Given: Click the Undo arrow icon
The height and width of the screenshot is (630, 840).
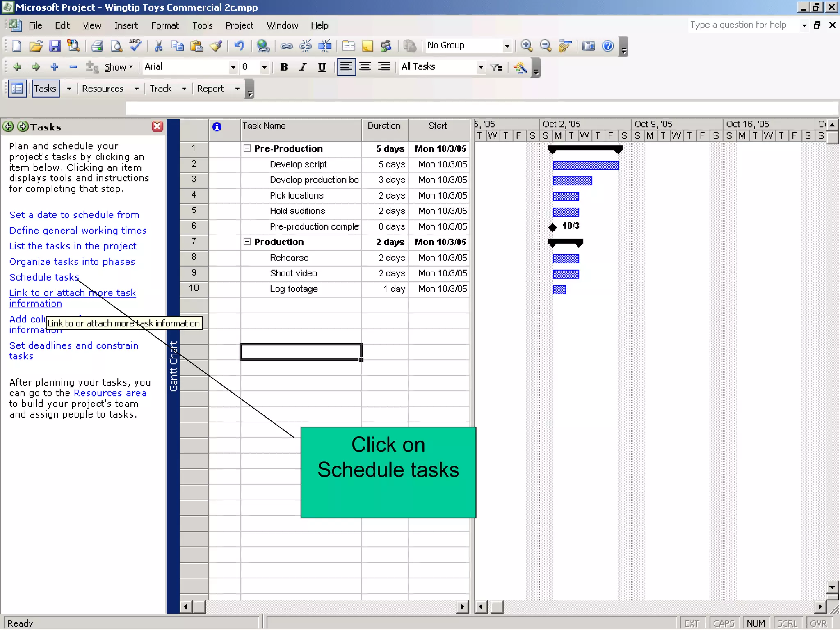Looking at the screenshot, I should (239, 46).
